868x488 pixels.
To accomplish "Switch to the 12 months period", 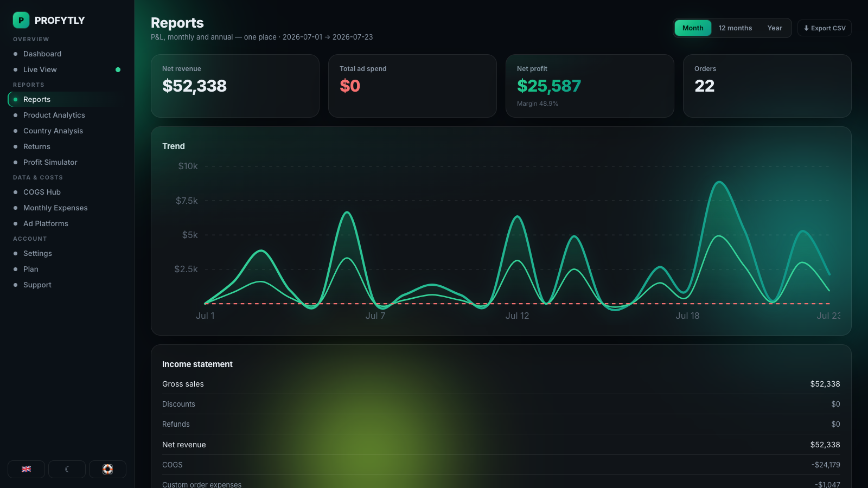I will click(x=735, y=28).
